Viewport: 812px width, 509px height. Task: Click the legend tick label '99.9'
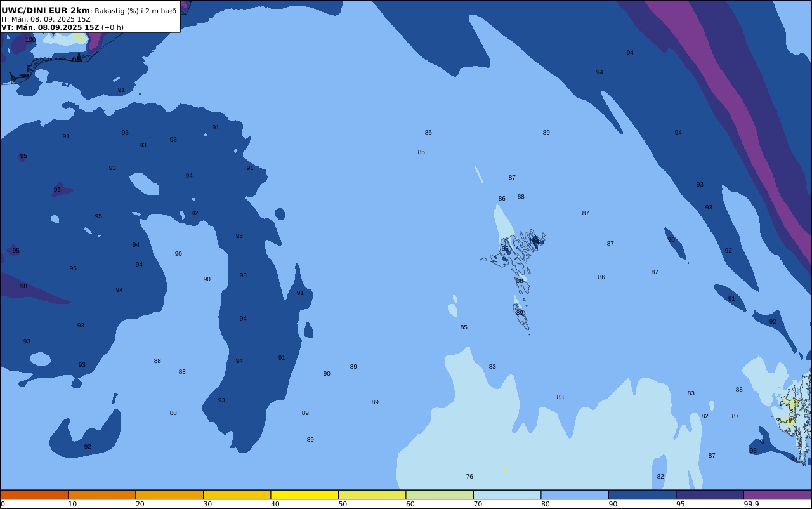751,504
